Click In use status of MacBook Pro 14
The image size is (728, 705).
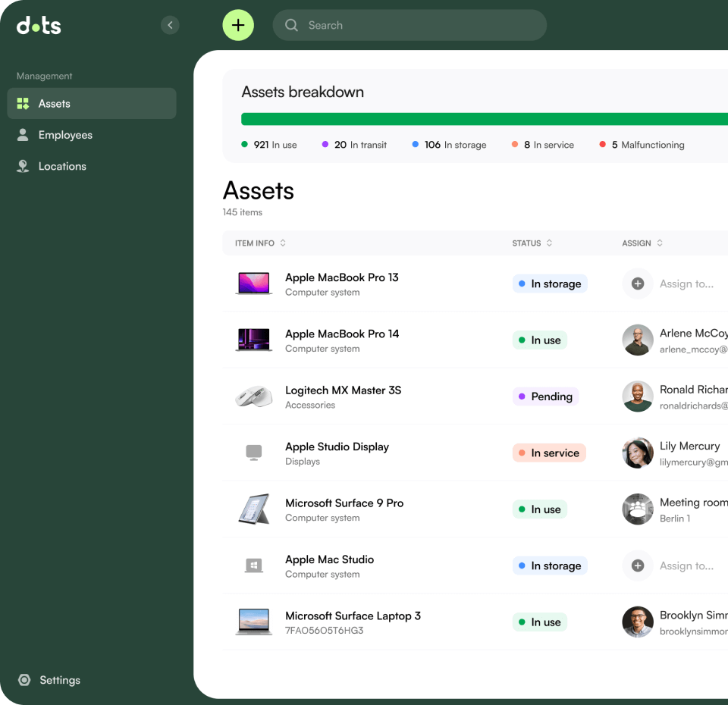(539, 340)
